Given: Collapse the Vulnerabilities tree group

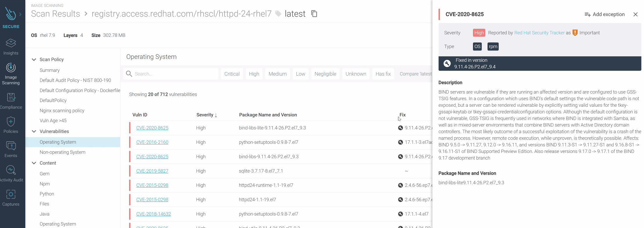Looking at the screenshot, I should (34, 131).
